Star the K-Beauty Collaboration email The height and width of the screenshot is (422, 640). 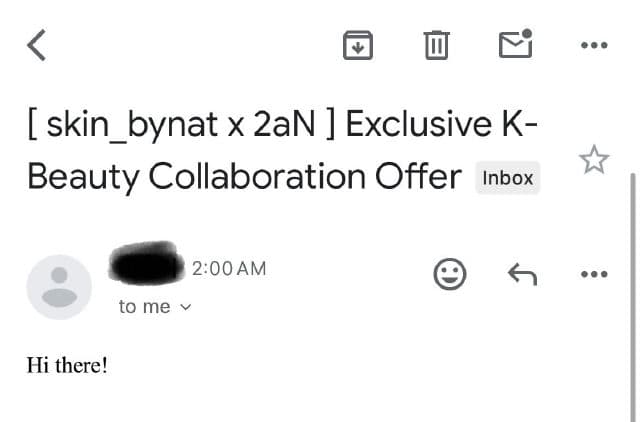594,159
